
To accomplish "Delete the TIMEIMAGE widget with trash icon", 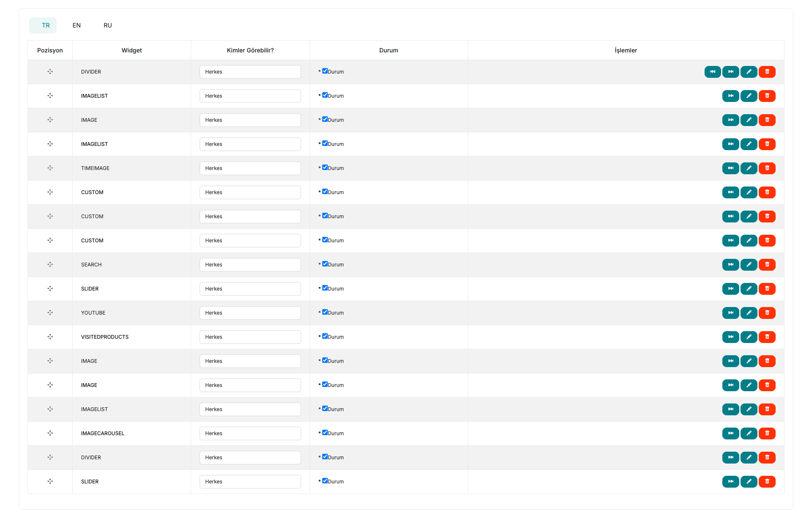I will coord(767,168).
